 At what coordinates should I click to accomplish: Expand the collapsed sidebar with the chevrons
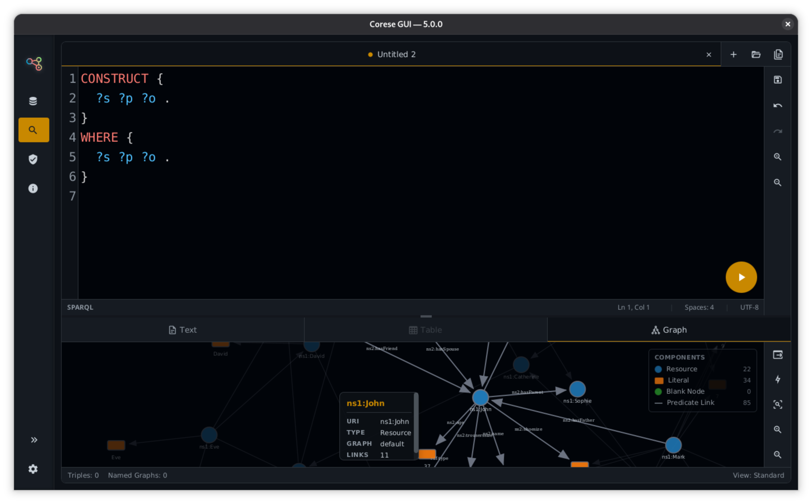(34, 440)
